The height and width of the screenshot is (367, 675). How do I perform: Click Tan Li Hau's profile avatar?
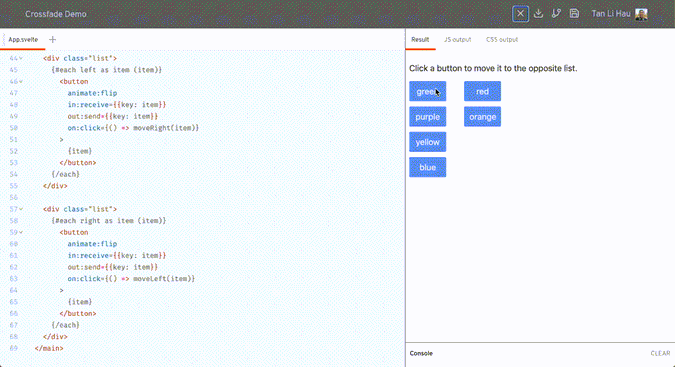click(x=641, y=14)
